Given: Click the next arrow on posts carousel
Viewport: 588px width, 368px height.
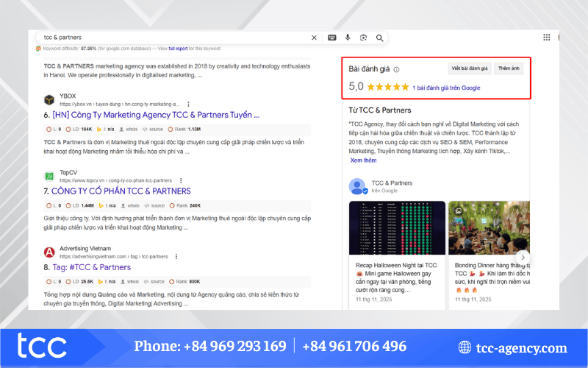Looking at the screenshot, I should click(523, 258).
